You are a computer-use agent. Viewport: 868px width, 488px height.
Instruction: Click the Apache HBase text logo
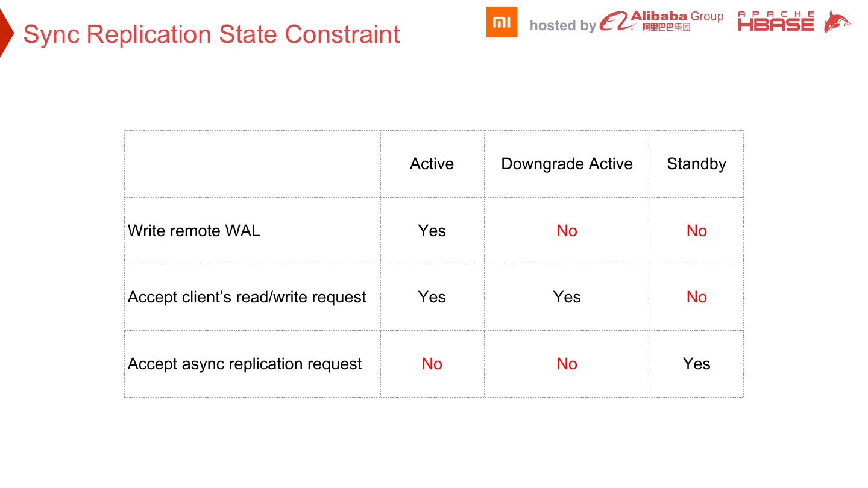776,21
